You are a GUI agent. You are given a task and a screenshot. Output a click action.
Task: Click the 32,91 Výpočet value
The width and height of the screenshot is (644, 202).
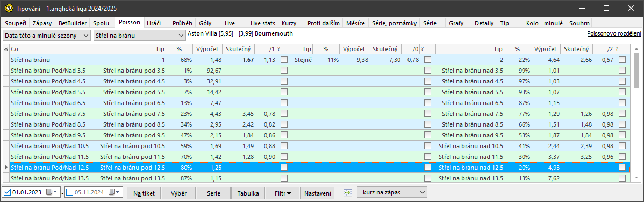[x=214, y=81]
